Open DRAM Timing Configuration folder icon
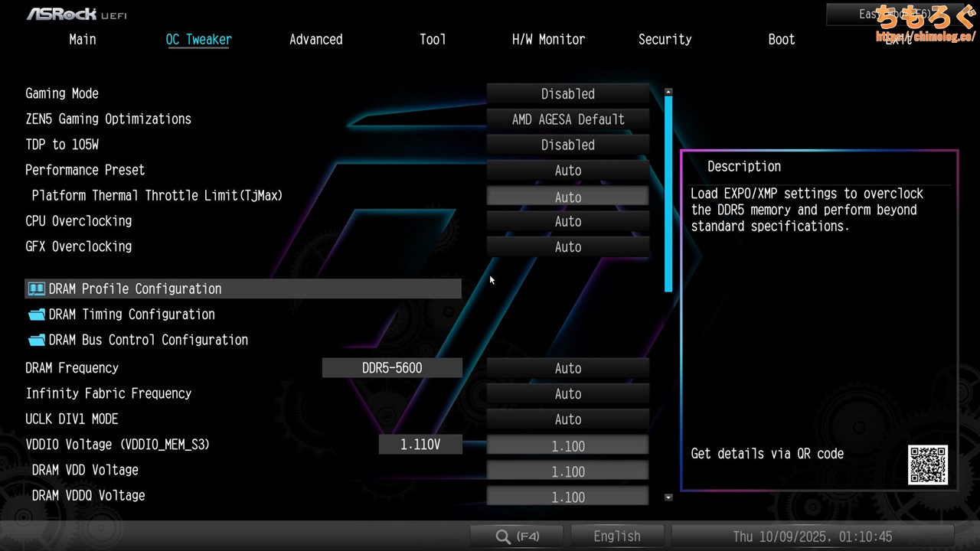The image size is (980, 551). pos(36,315)
